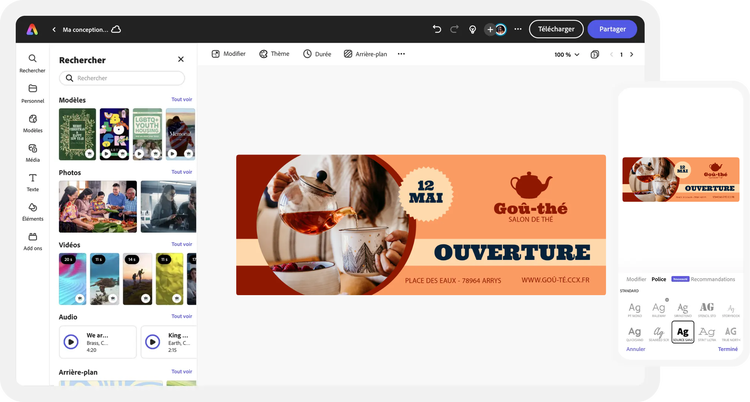Image resolution: width=750 pixels, height=402 pixels.
Task: Select the Texte tool in sidebar
Action: point(33,182)
